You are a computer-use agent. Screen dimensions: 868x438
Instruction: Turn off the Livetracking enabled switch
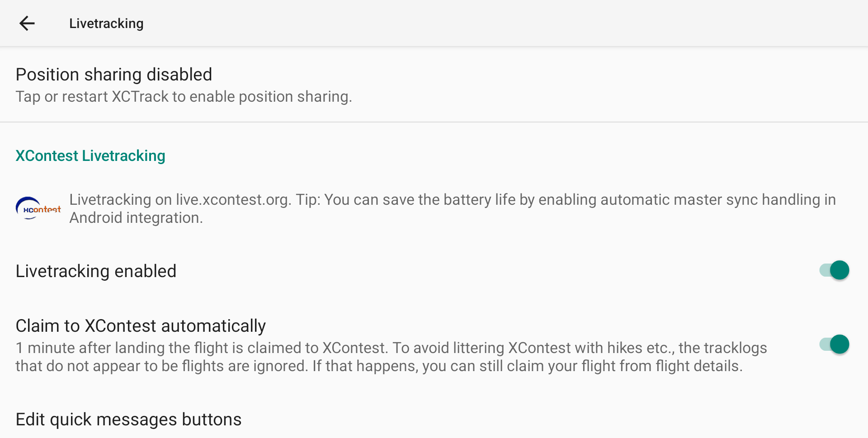[x=834, y=270]
